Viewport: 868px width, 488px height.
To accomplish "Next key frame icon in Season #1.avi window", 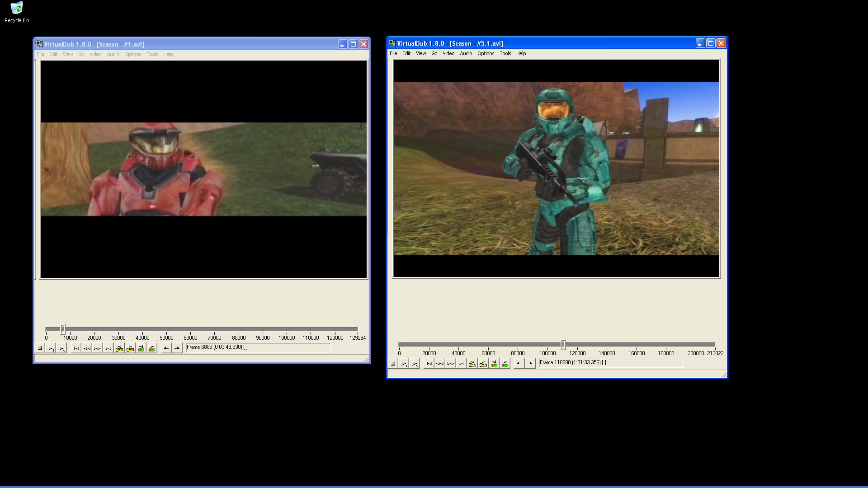I will click(x=130, y=348).
